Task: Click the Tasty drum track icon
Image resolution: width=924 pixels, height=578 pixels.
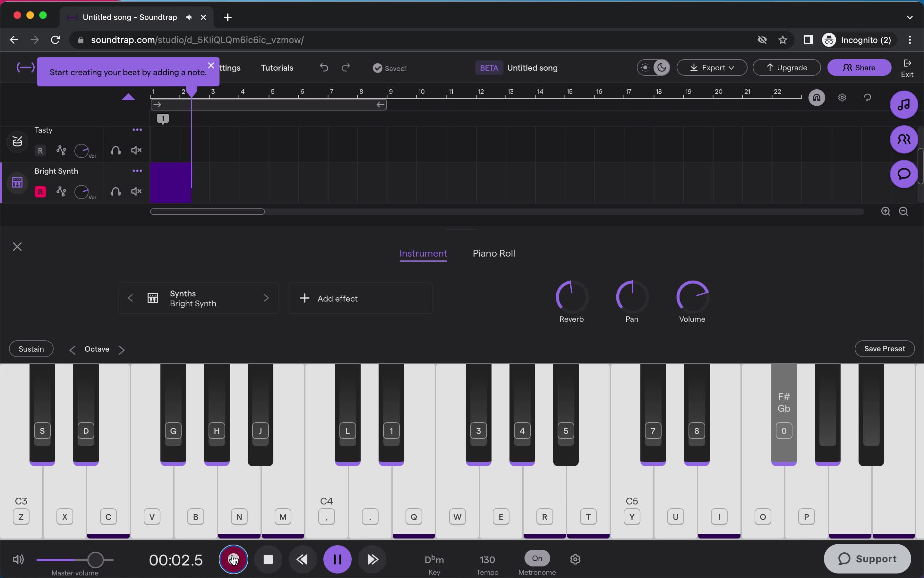Action: [17, 141]
